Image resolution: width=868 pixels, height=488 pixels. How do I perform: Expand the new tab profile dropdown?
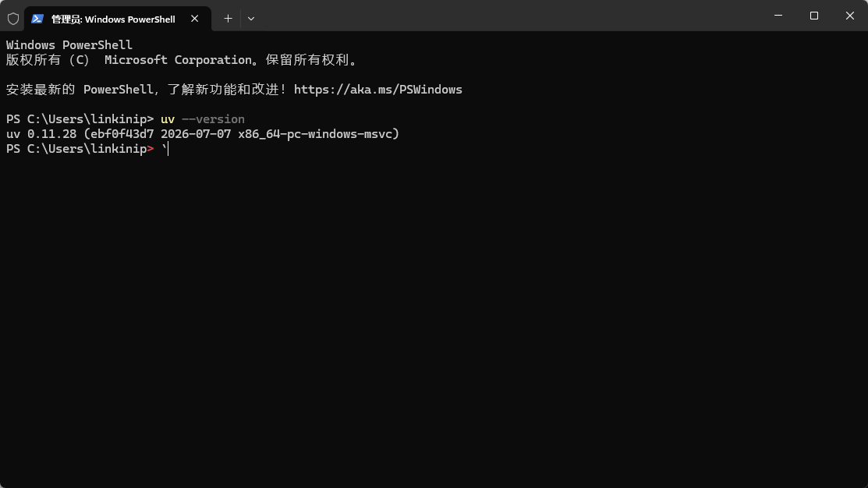(x=251, y=19)
